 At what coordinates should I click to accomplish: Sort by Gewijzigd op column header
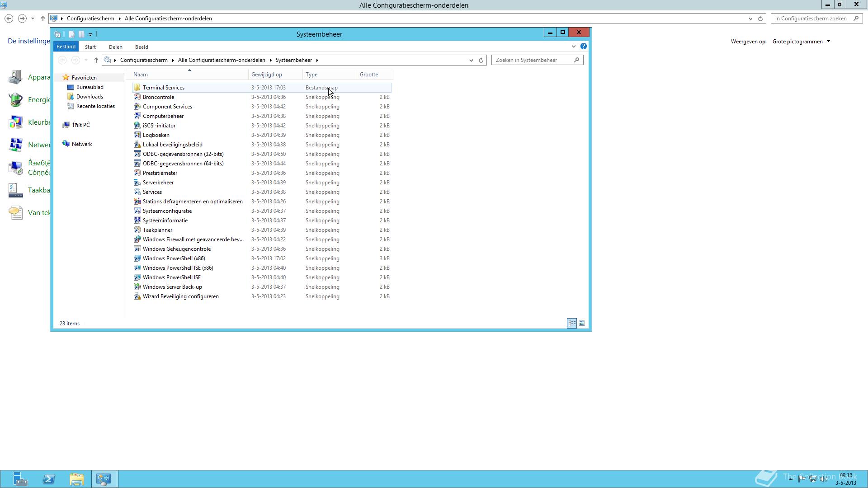pos(275,75)
